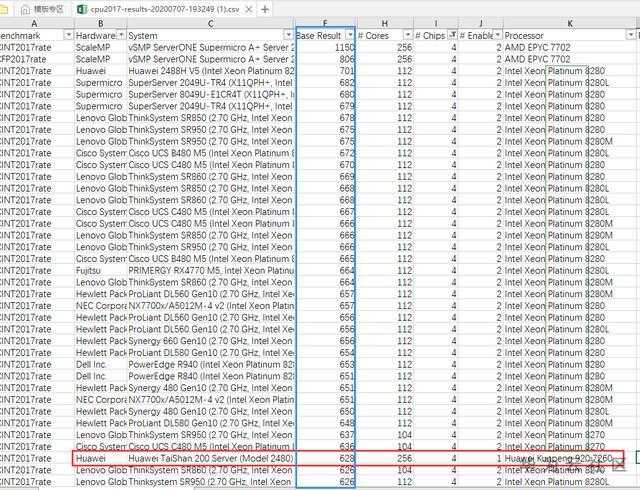The image size is (640, 490).
Task: Select base result cell '654'
Action: (x=325, y=353)
